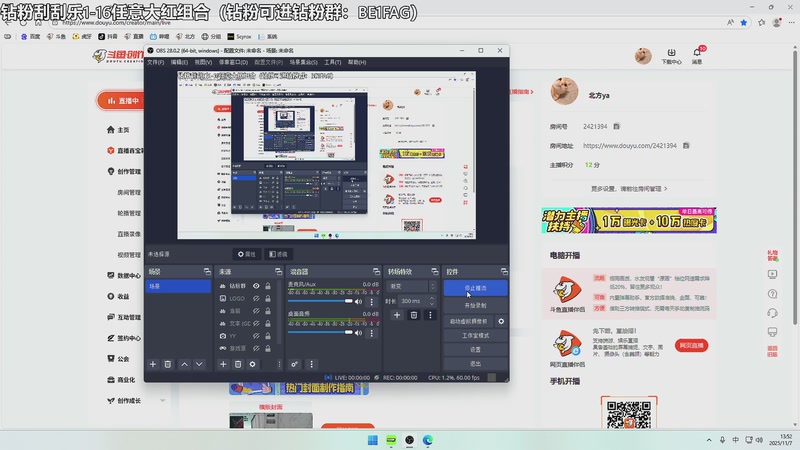Open View menu in OBS
Image resolution: width=800 pixels, height=450 pixels.
pos(203,62)
